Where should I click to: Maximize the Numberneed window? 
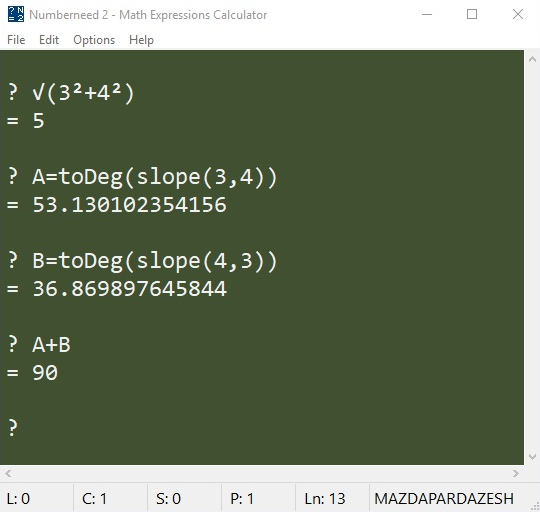coord(472,14)
